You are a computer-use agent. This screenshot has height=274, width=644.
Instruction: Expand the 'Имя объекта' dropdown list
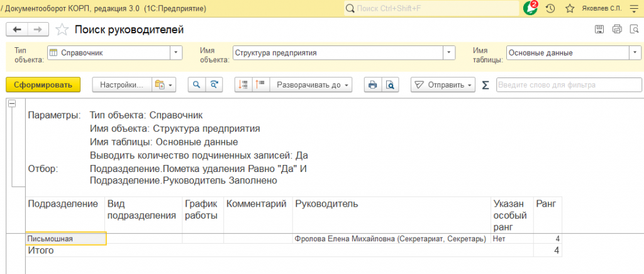click(448, 53)
